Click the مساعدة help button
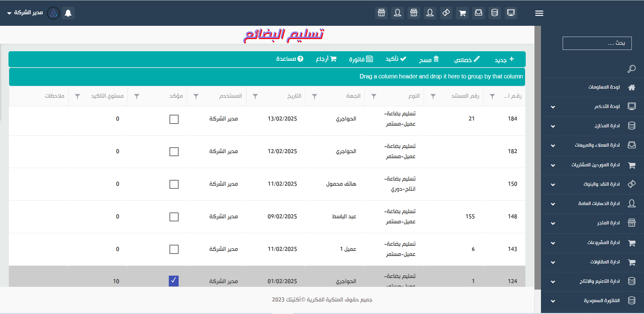The width and height of the screenshot is (644, 314). (x=289, y=59)
